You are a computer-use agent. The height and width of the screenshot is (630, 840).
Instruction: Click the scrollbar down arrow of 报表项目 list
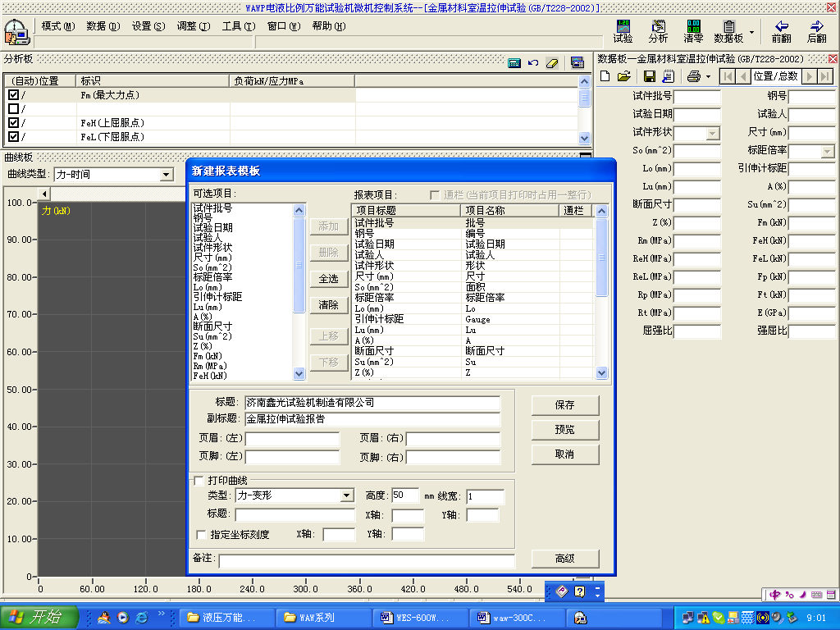(x=601, y=373)
